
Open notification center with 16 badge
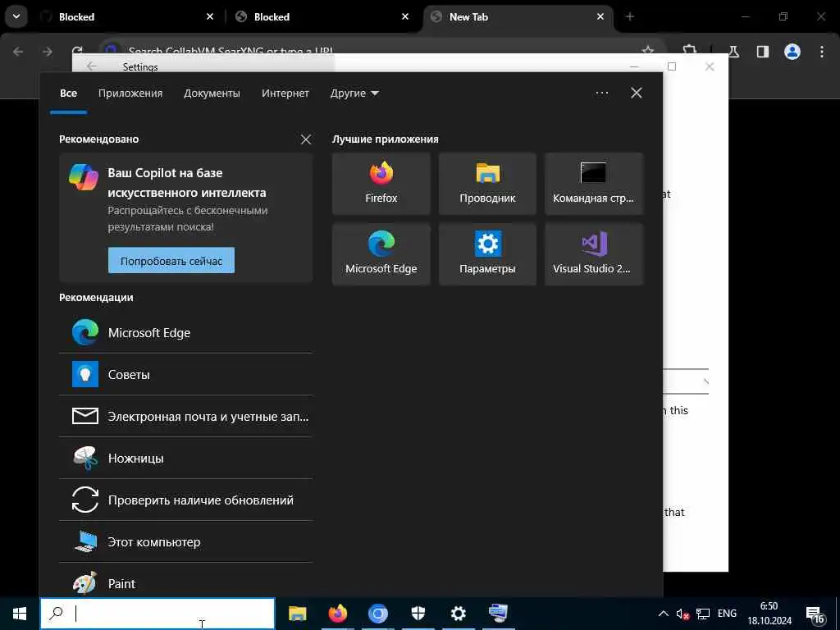point(815,615)
